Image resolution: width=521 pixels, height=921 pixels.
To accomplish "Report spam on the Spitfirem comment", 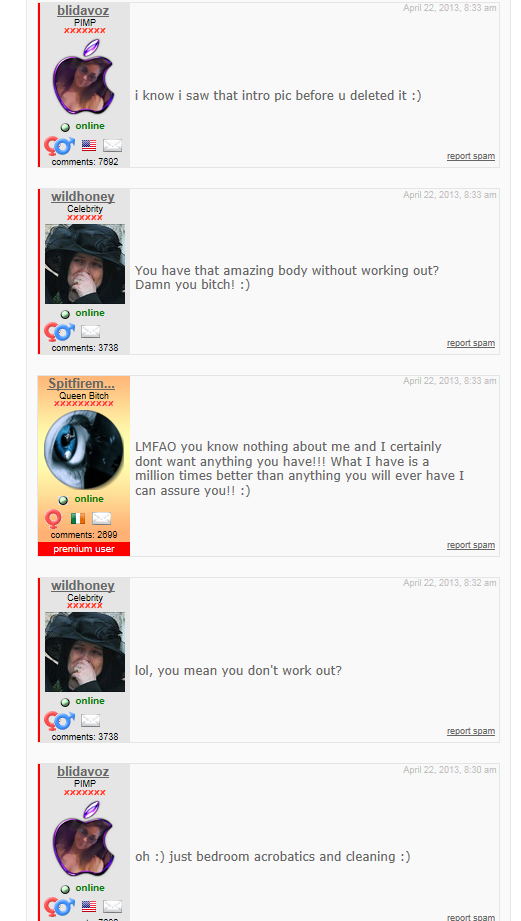I will click(470, 545).
